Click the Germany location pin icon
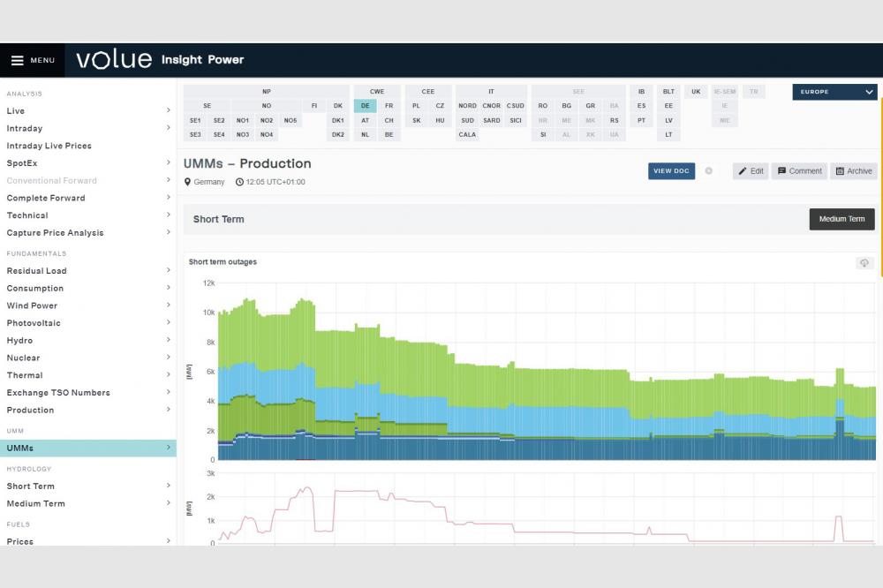This screenshot has width=883, height=588. click(187, 182)
